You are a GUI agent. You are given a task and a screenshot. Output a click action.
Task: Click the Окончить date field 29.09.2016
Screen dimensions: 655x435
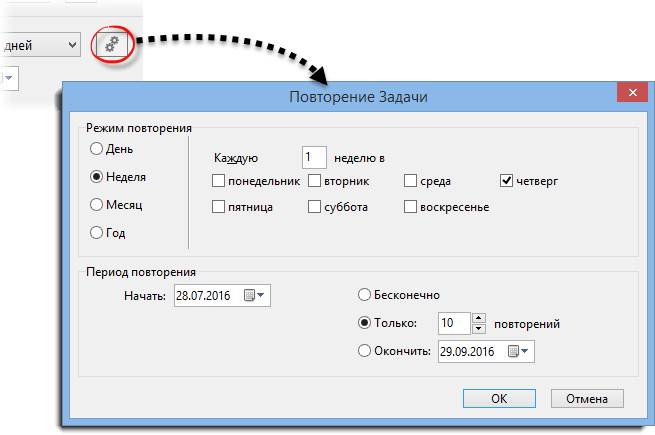[486, 351]
